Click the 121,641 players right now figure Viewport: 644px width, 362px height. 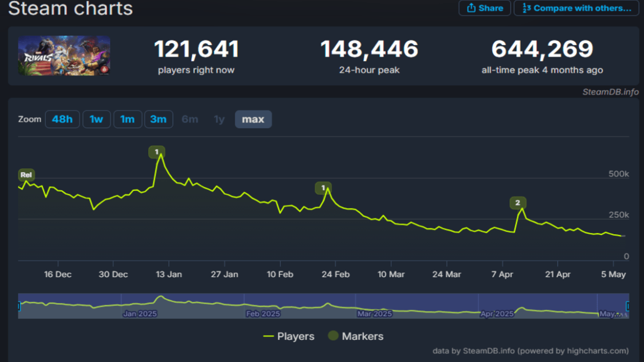[x=197, y=50]
